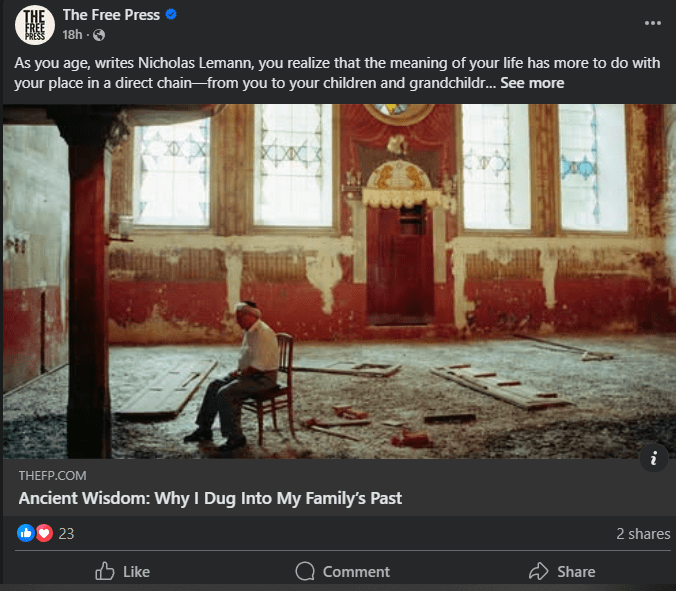The height and width of the screenshot is (591, 676).
Task: Click the info icon on article image
Action: coord(653,459)
